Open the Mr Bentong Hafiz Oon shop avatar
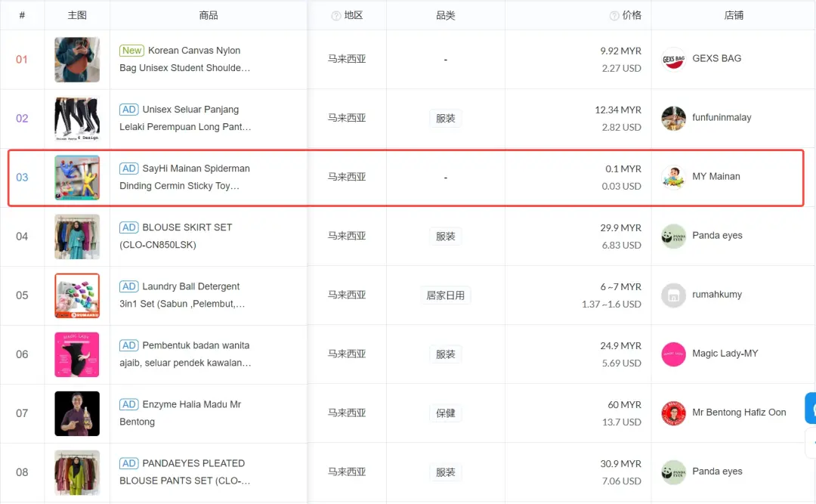Image resolution: width=816 pixels, height=504 pixels. tap(673, 413)
